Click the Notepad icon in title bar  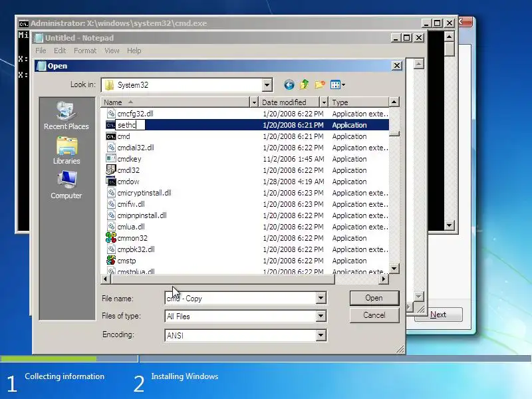point(39,38)
